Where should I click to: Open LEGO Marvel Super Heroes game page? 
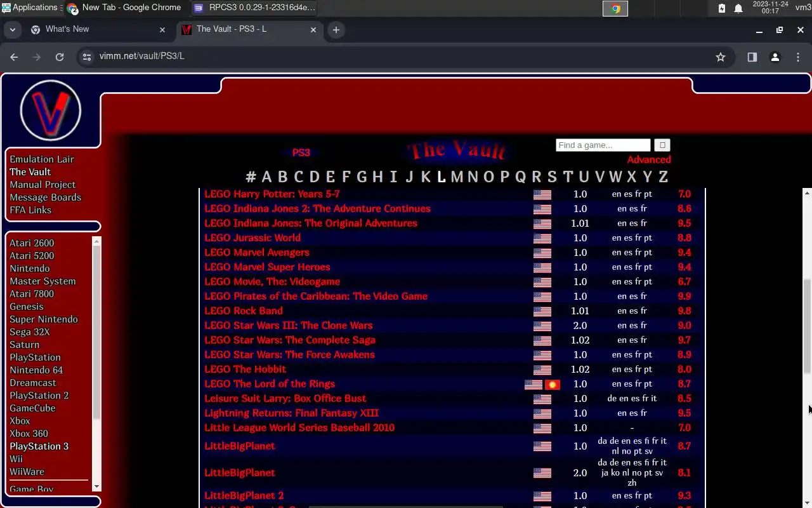coord(267,267)
